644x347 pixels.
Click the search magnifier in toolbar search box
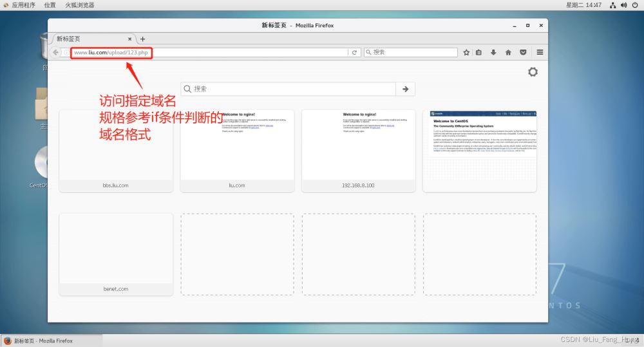tap(368, 52)
